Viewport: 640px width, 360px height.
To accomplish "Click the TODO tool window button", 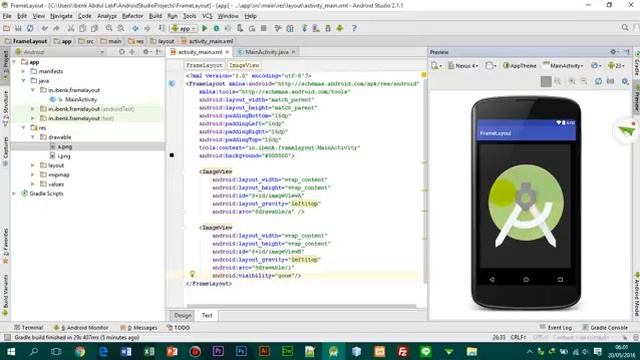I will click(178, 327).
